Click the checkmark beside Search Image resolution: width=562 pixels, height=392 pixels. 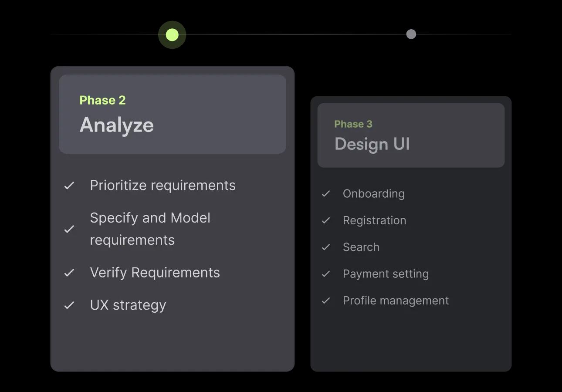click(x=326, y=247)
